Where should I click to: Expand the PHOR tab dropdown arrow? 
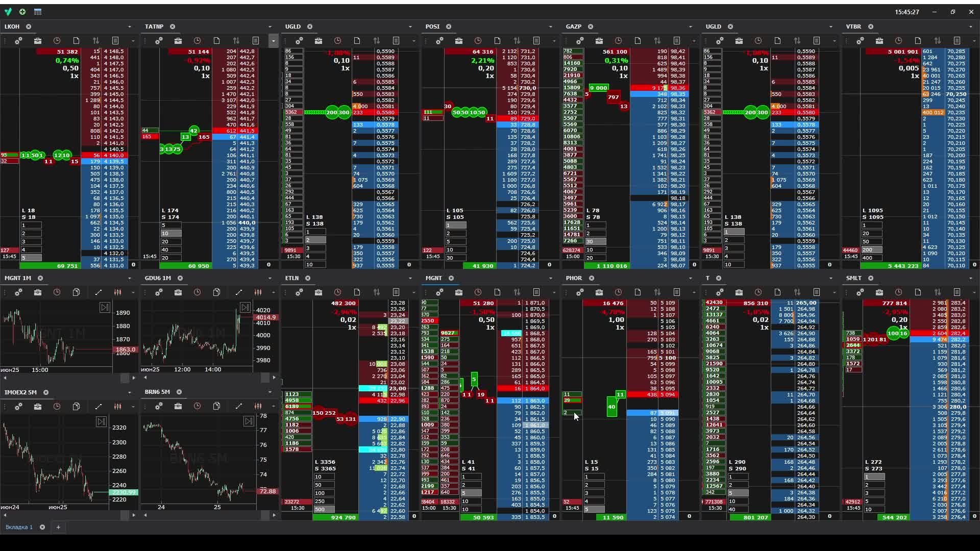(x=690, y=278)
